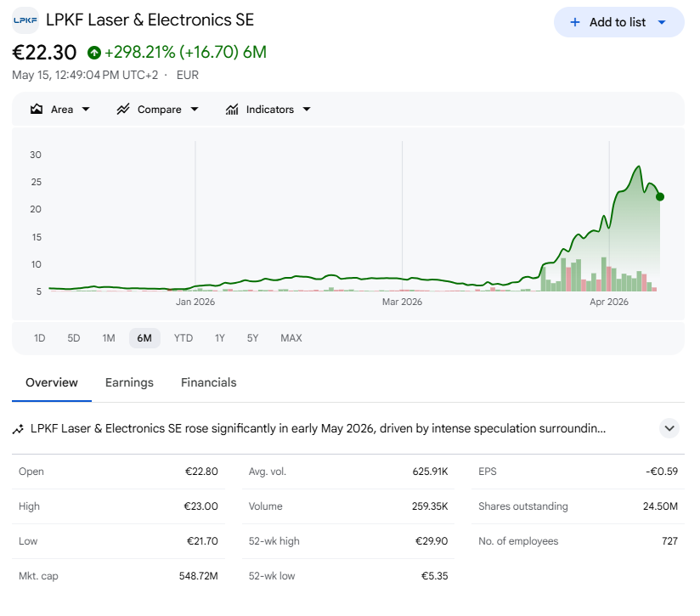Click the LPKF company logo icon
This screenshot has width=700, height=616.
point(25,20)
